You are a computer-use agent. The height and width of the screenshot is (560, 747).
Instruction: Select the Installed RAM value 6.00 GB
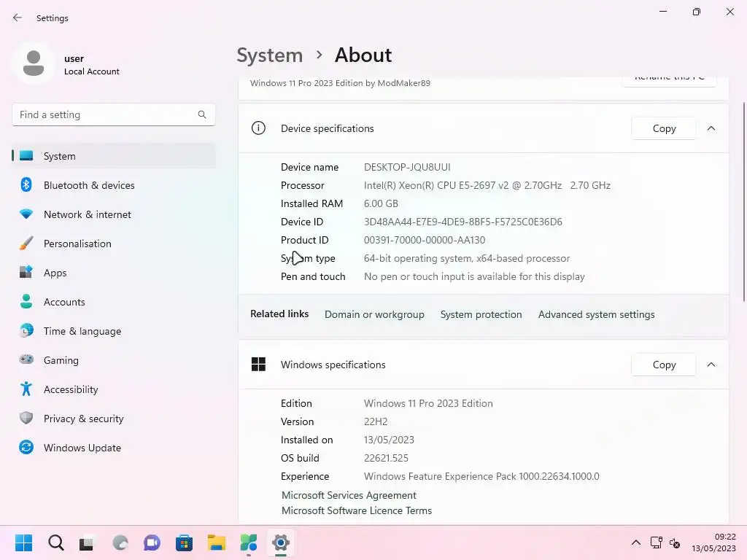381,203
